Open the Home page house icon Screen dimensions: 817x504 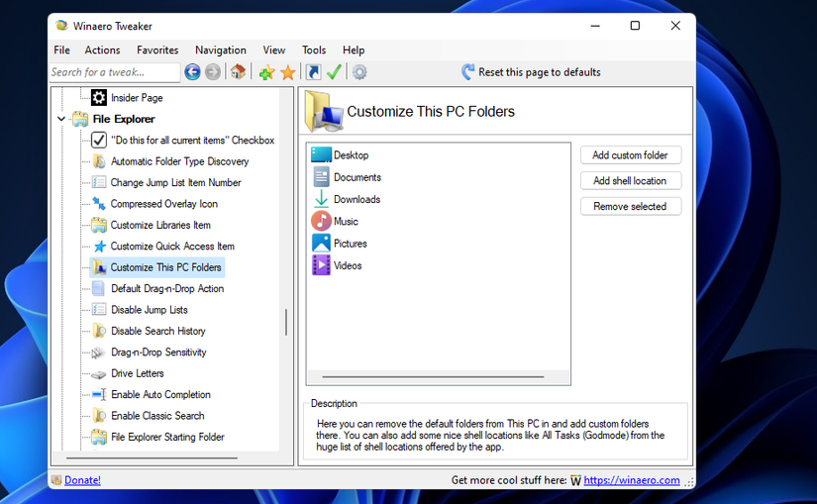tap(238, 72)
